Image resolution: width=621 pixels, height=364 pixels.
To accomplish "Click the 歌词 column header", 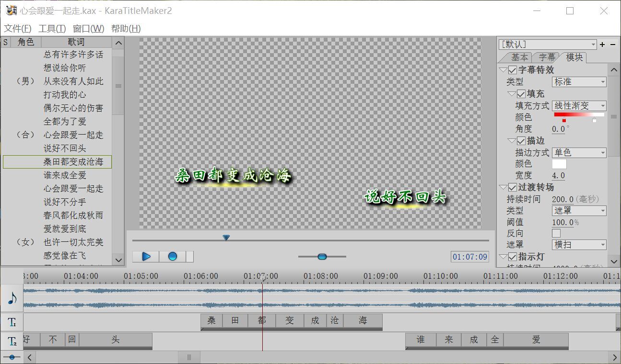I will [76, 42].
